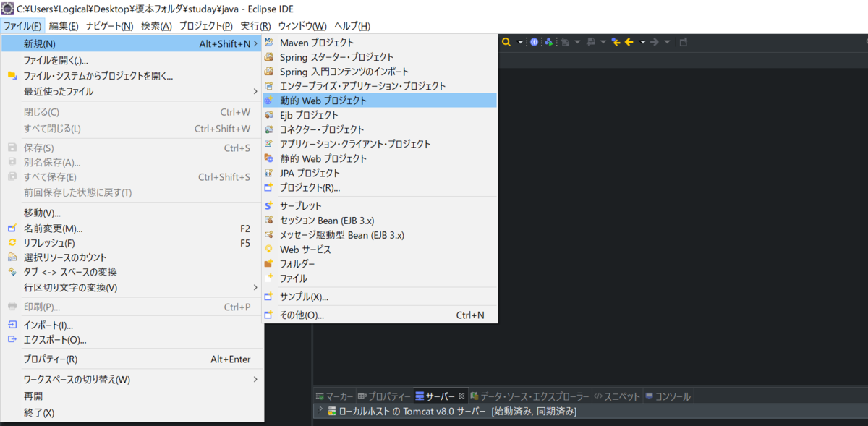This screenshot has width=868, height=426.
Task: Click the 静的 Web プロジェクト icon
Action: click(x=269, y=158)
